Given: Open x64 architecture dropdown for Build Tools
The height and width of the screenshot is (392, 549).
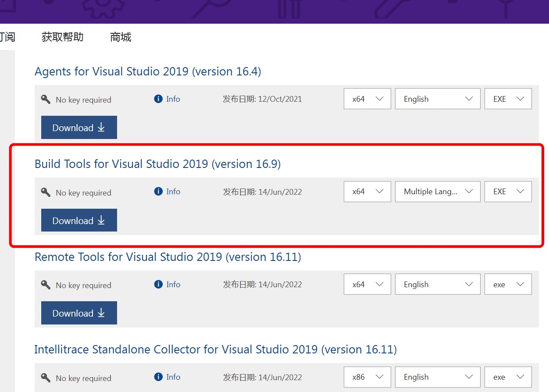Looking at the screenshot, I should pyautogui.click(x=367, y=192).
